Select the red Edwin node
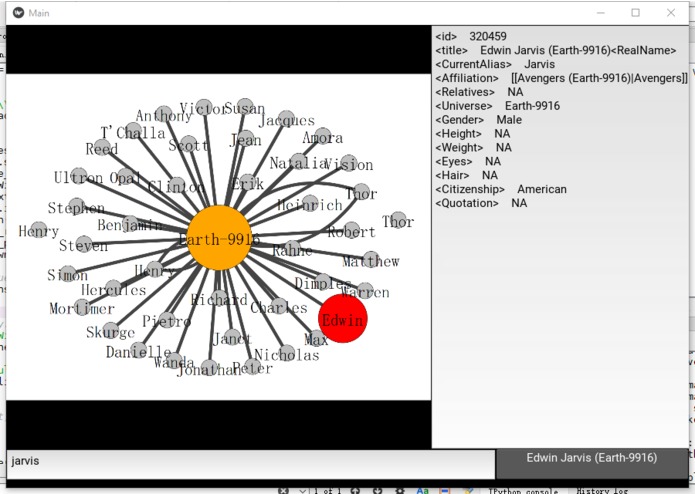 [343, 319]
